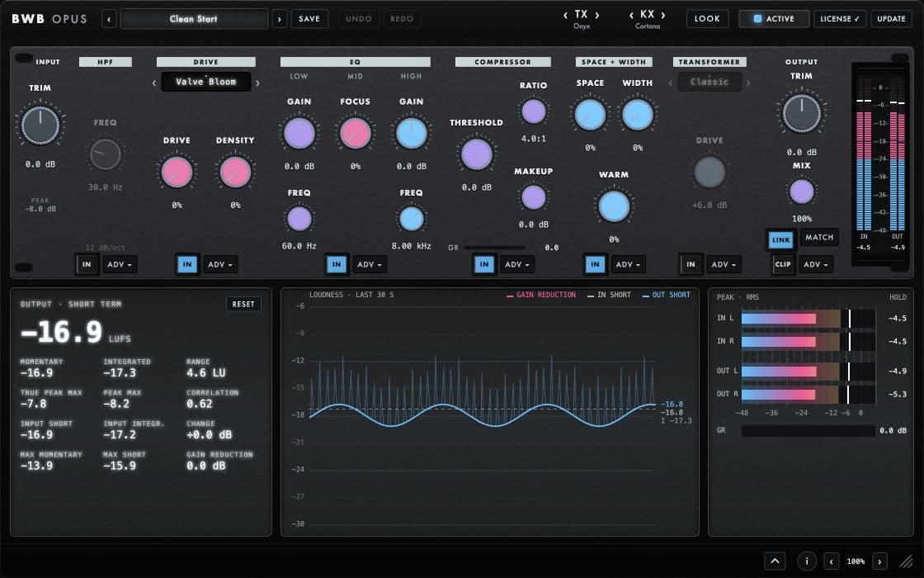Click the compressor Threshold knob
The image size is (924, 578).
[x=477, y=154]
